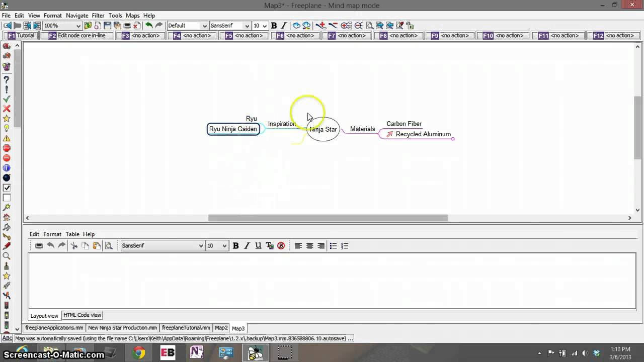Align note text right
The height and width of the screenshot is (362, 644).
321,246
